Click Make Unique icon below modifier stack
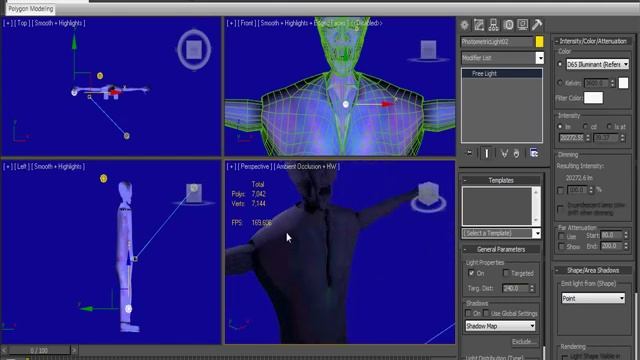Viewport: 640px width, 360px height. click(x=504, y=153)
